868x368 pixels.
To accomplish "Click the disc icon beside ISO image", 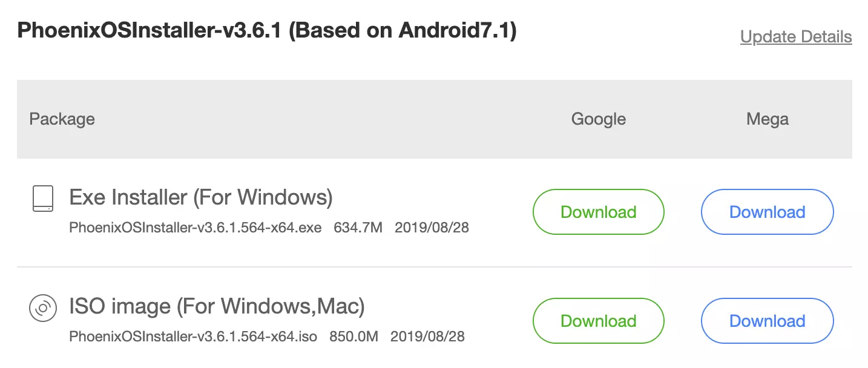I will 42,309.
